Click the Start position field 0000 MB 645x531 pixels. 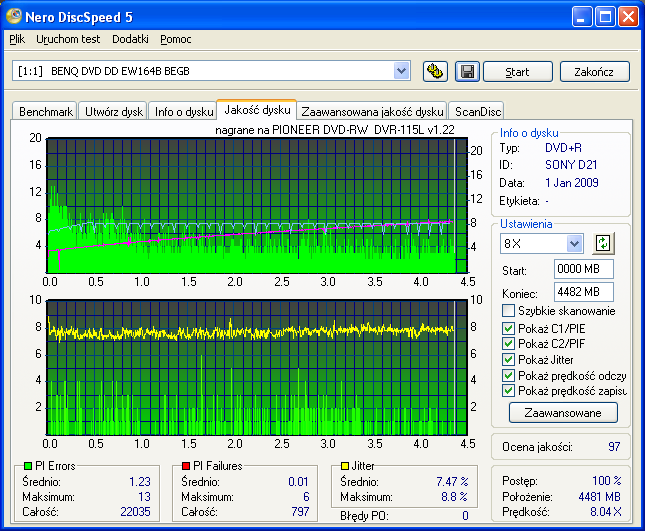(584, 269)
